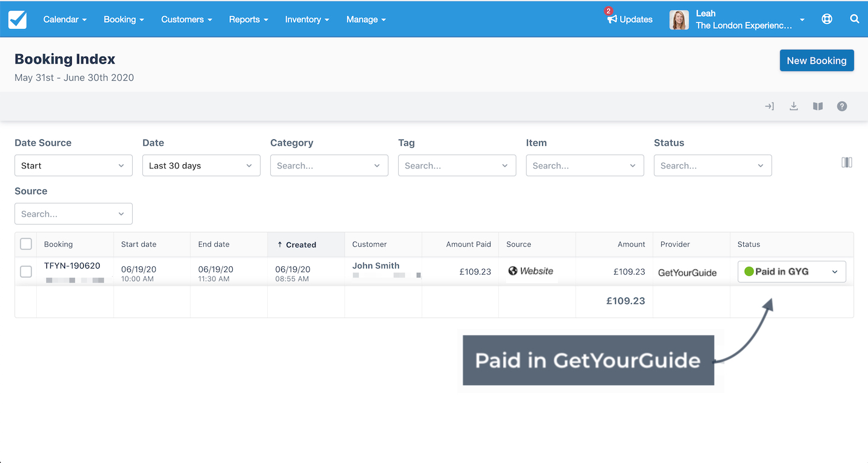Open the Date Source Start dropdown
This screenshot has height=463, width=868.
tap(74, 165)
